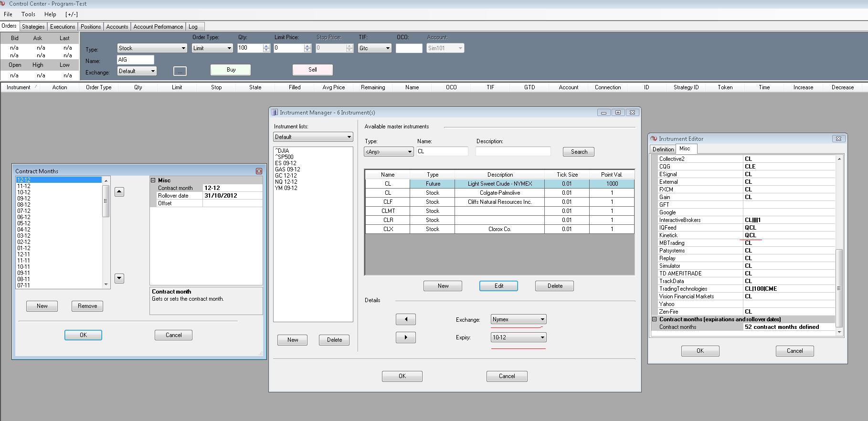Click right arrow button in Instrument Manager Details
The image size is (868, 421).
click(x=406, y=337)
